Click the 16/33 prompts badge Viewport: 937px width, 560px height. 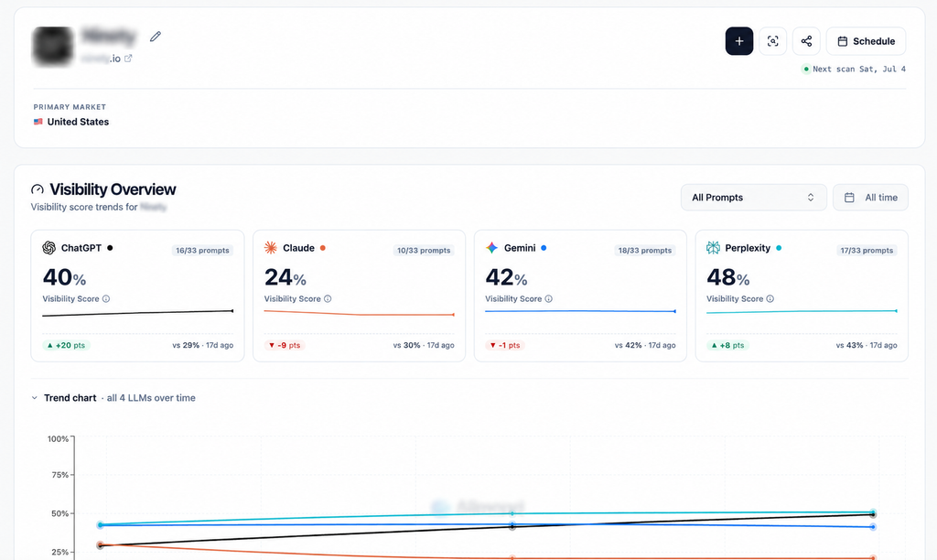point(202,251)
